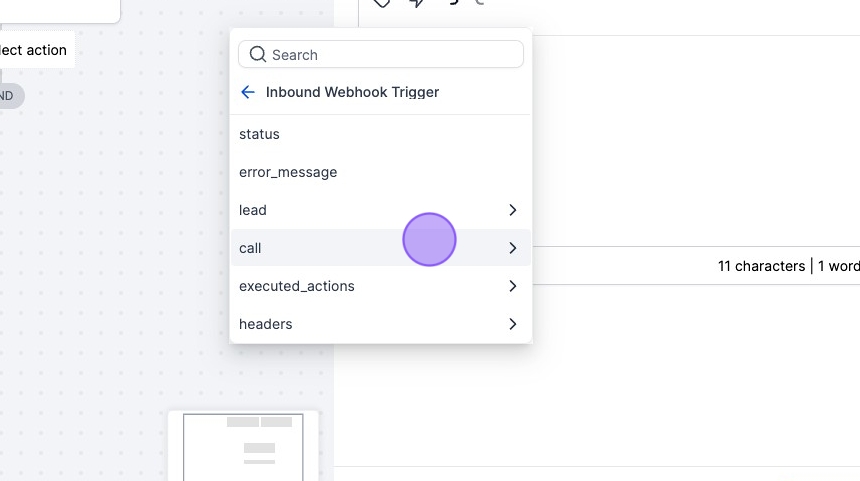
Task: Click the partially visible lightning bolt toolbar icon
Action: click(x=416, y=3)
